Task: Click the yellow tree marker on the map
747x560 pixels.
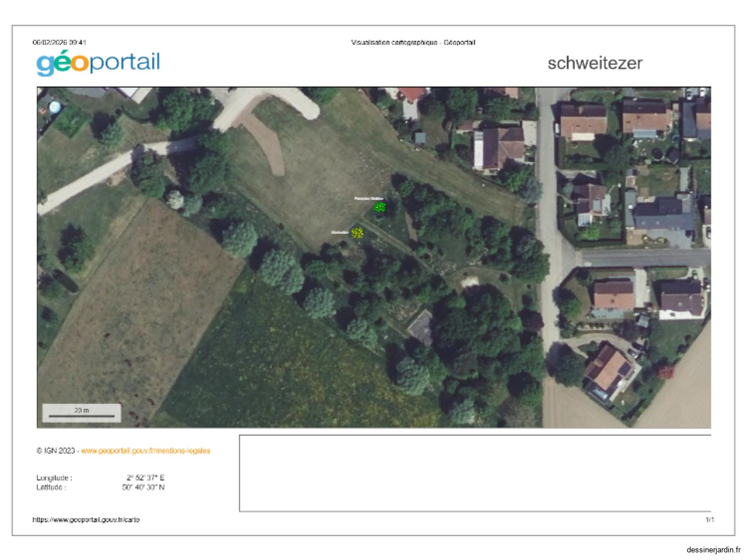Action: coord(357,233)
